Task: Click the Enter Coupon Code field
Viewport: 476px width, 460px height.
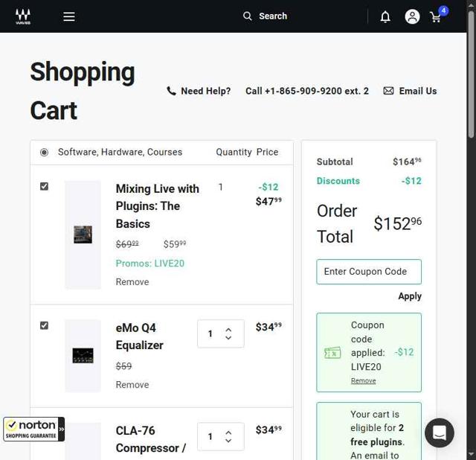Action: pyautogui.click(x=369, y=272)
